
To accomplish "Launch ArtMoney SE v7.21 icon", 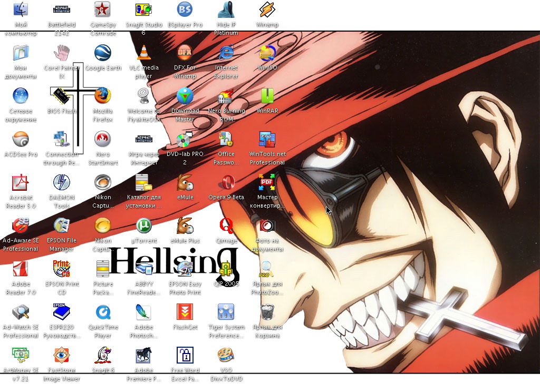I will [x=21, y=355].
